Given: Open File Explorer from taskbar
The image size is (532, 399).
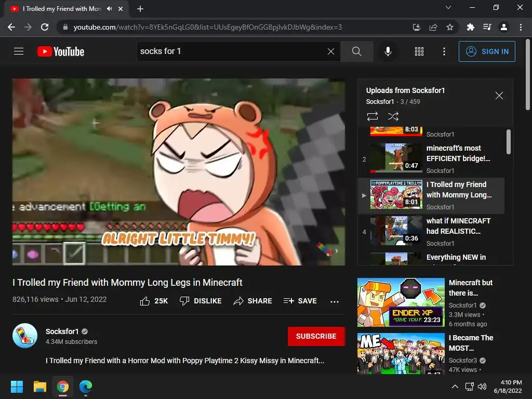Looking at the screenshot, I should pos(39,387).
